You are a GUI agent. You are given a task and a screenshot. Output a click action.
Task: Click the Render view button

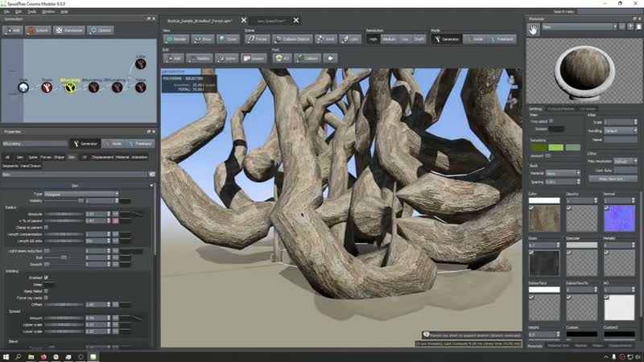[175, 39]
